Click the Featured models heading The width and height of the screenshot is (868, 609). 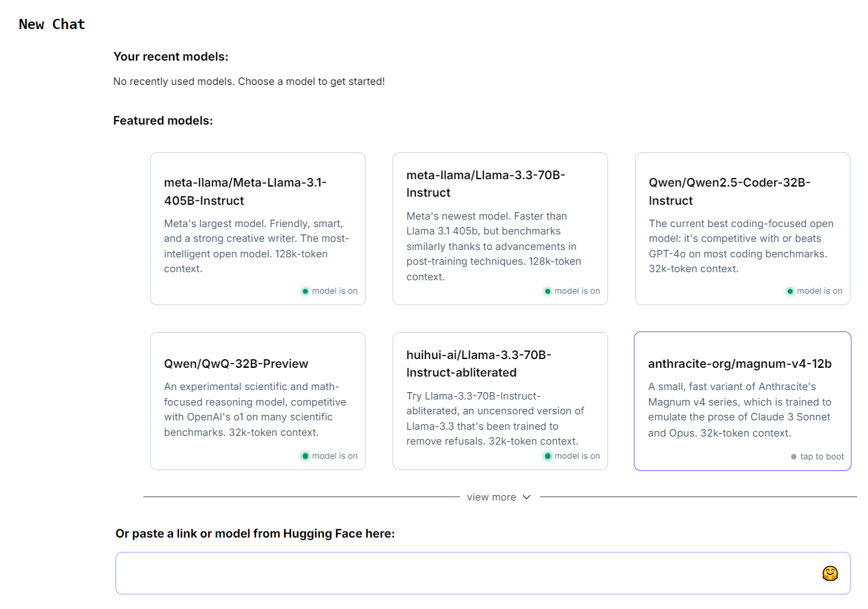pyautogui.click(x=163, y=121)
